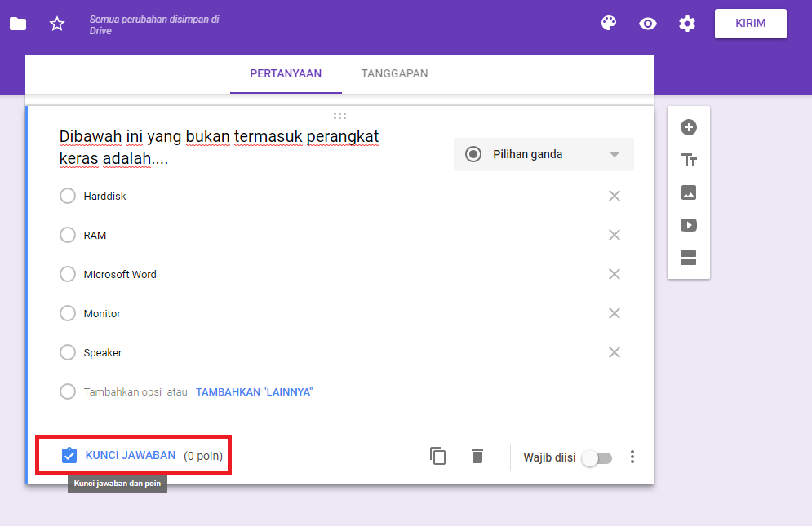Image resolution: width=812 pixels, height=526 pixels.
Task: Add a new question with the plus icon
Action: point(689,127)
